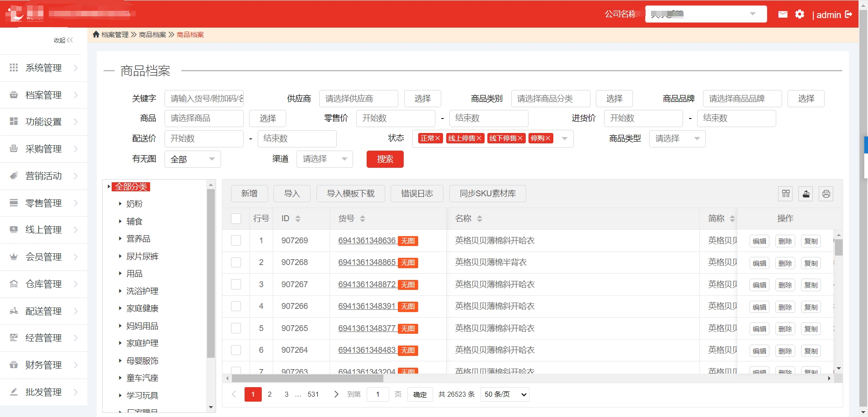The width and height of the screenshot is (868, 417).
Task: Check the row for ID 907266
Action: pos(236,306)
